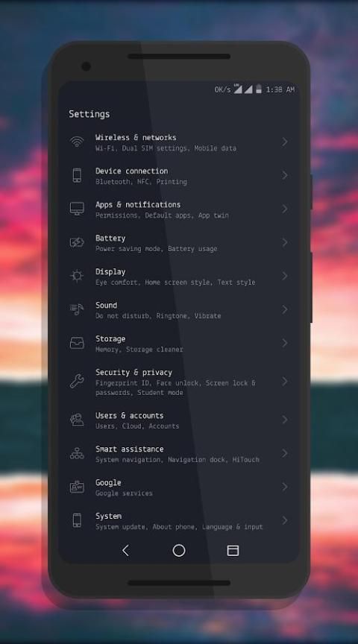Tap the Back navigation button

[126, 550]
